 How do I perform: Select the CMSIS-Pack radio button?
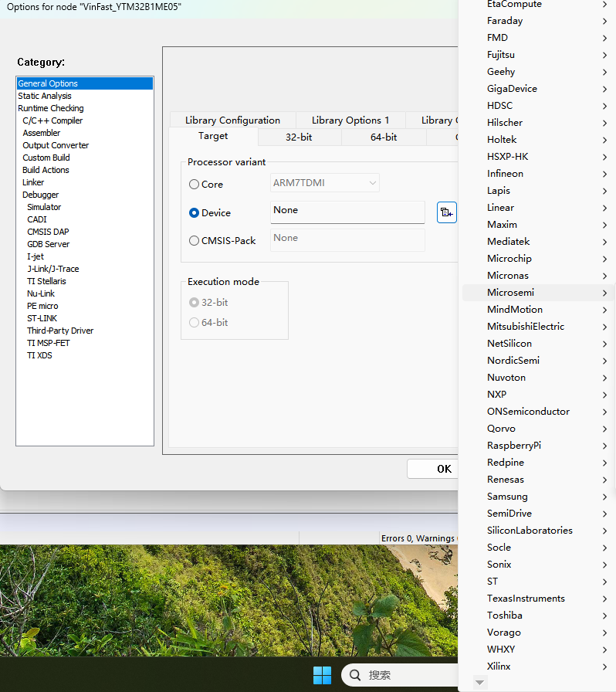194,240
